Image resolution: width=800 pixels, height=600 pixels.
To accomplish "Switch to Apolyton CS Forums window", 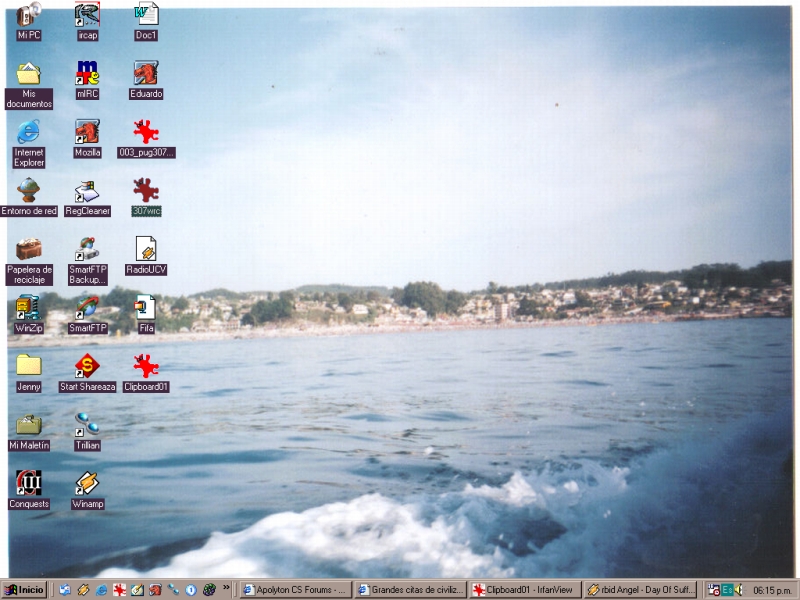I will (296, 590).
